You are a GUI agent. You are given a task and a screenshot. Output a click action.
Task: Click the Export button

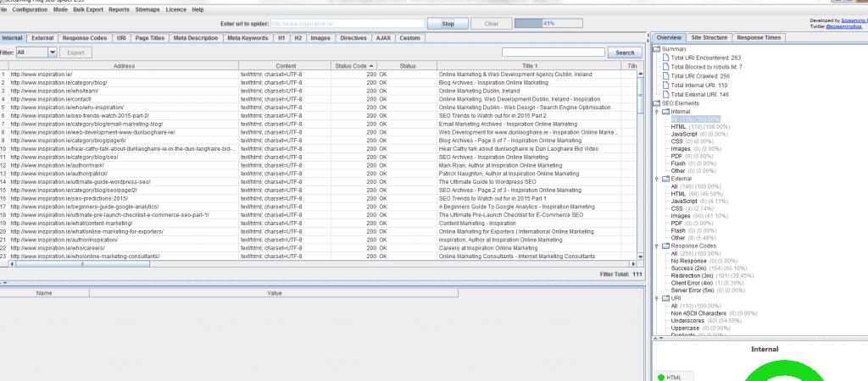point(75,52)
